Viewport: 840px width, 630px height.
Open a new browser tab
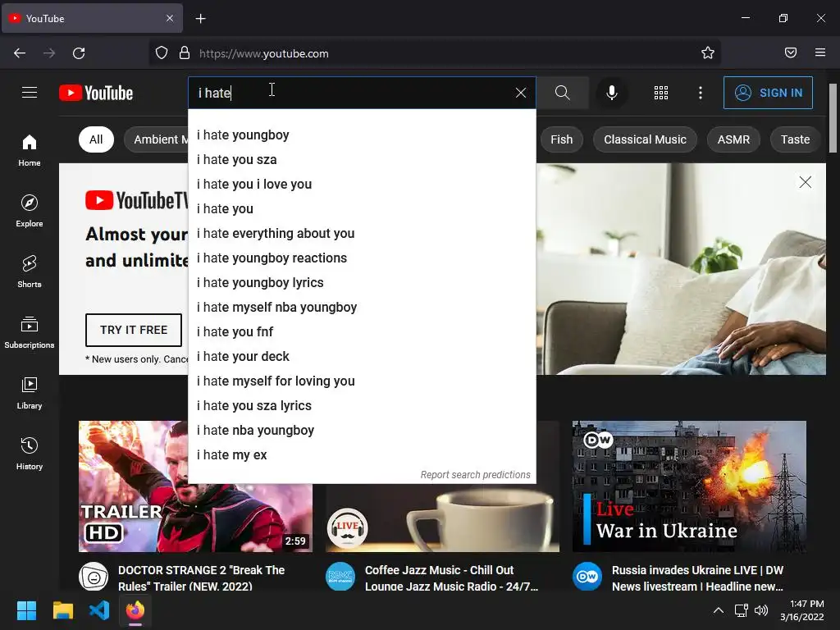(200, 19)
